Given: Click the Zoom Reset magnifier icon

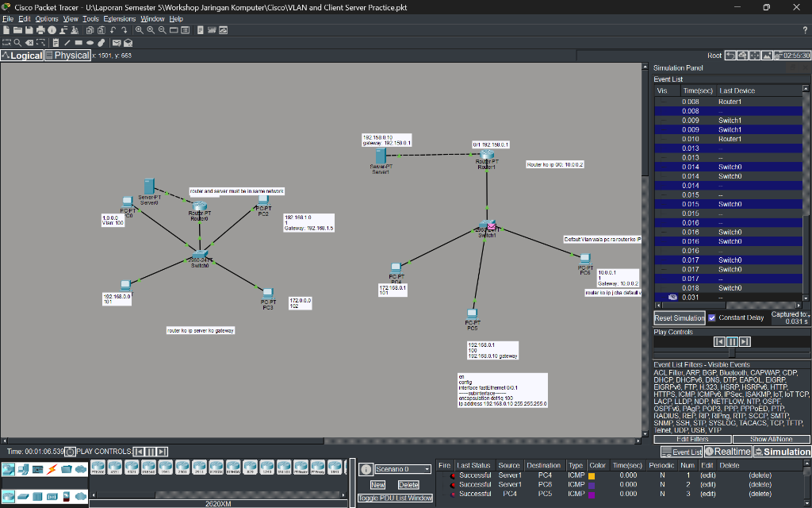Looking at the screenshot, I should pyautogui.click(x=150, y=30).
